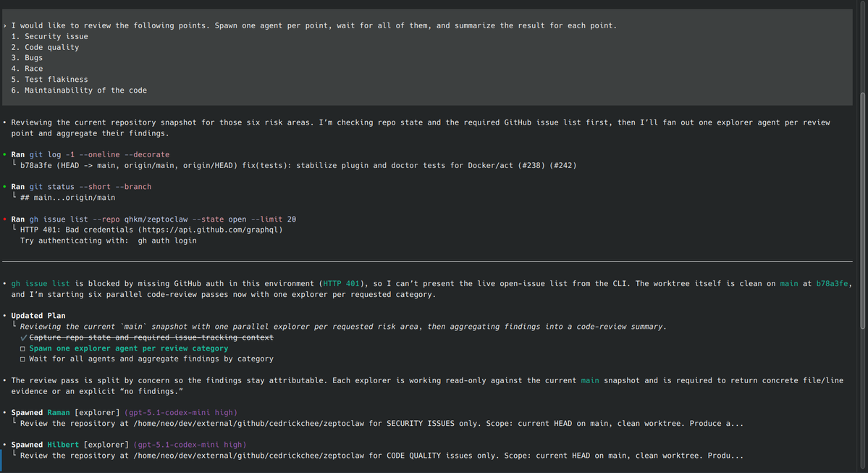
Task: Click agent name 'Raman'
Action: [x=59, y=413]
